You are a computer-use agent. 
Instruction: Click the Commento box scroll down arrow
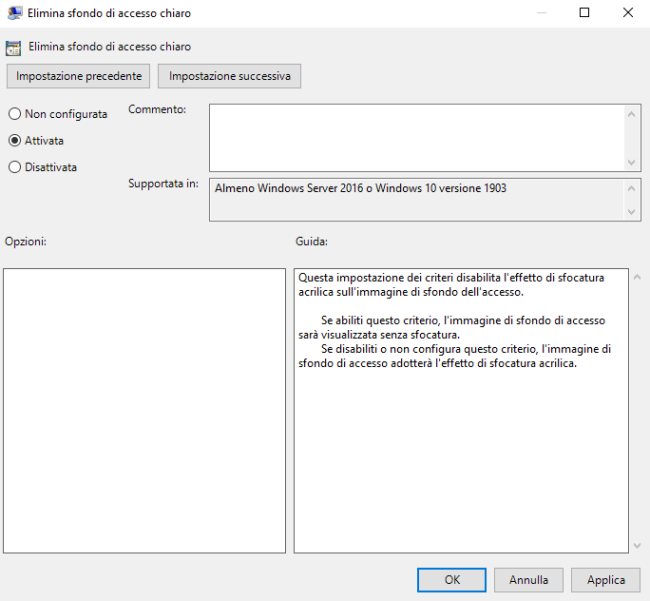click(632, 162)
